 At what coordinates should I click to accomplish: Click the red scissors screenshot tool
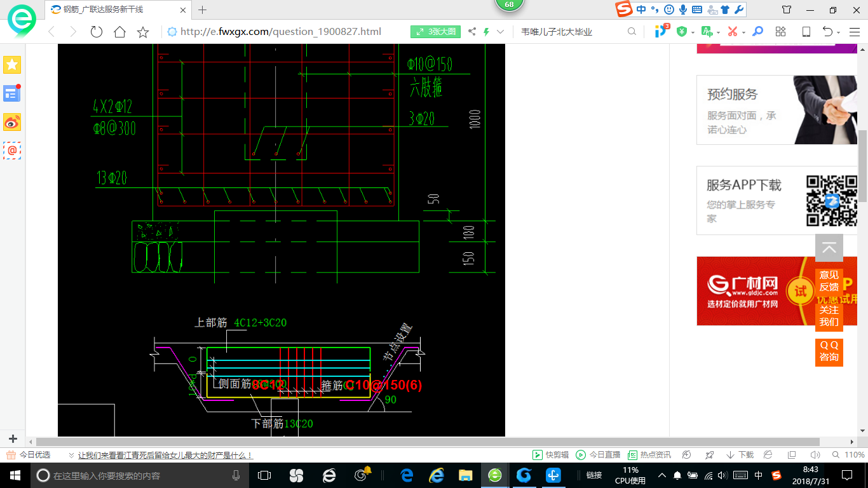click(733, 32)
